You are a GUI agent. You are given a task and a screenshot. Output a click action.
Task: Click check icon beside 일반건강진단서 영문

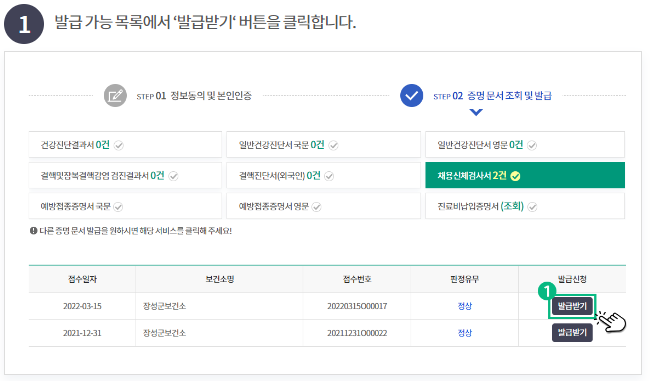pyautogui.click(x=532, y=146)
